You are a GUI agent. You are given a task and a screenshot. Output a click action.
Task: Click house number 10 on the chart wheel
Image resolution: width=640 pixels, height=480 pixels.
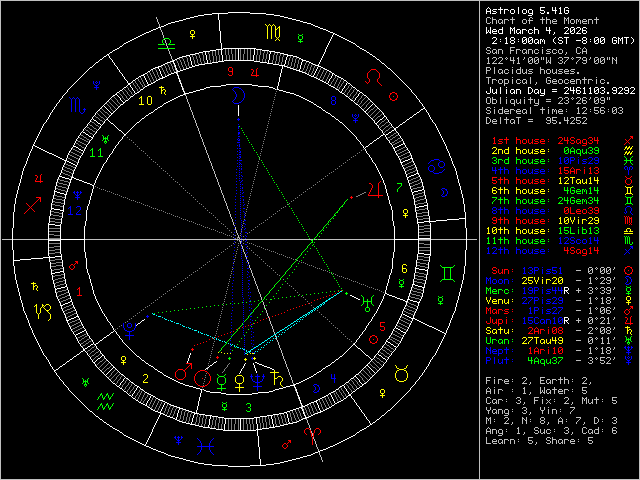pos(145,101)
